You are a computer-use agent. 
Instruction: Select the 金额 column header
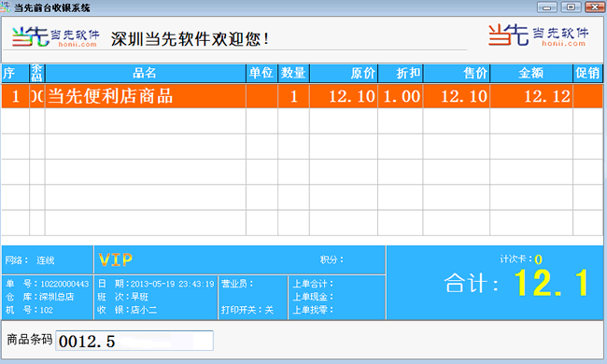[x=531, y=73]
